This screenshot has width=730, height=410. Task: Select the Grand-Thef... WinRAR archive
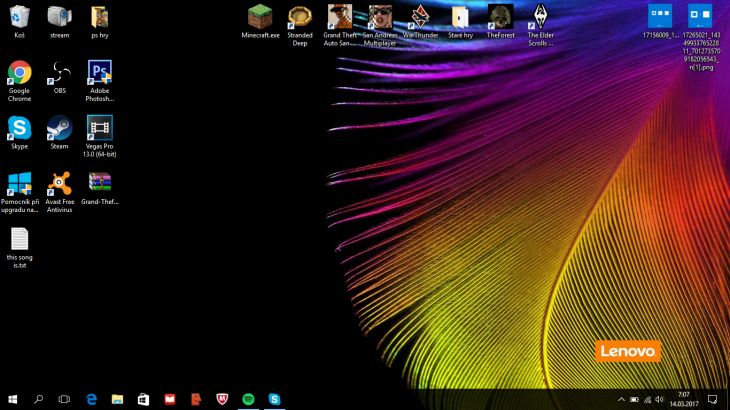point(100,183)
